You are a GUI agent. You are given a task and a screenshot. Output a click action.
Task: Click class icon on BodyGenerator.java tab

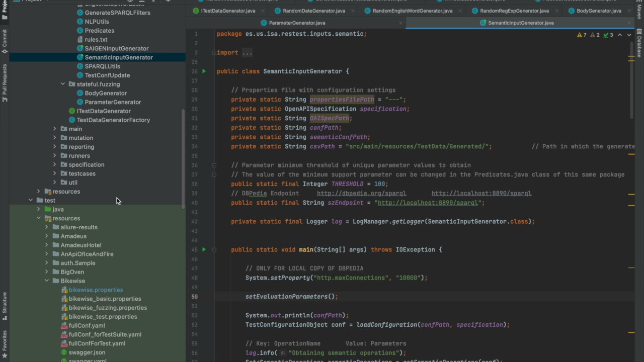point(572,11)
